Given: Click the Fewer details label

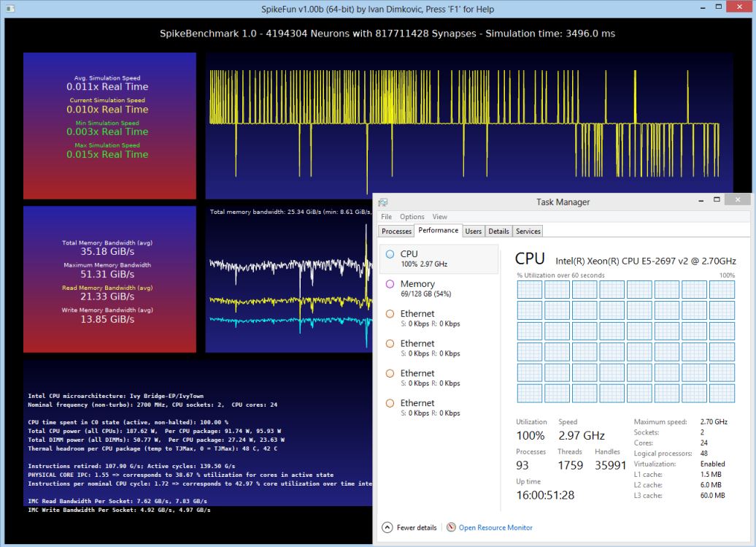Looking at the screenshot, I should point(417,528).
